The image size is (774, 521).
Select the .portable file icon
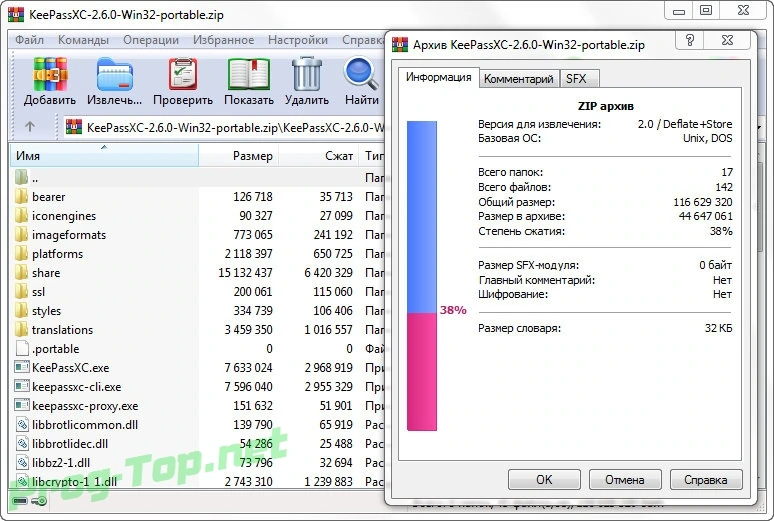(x=22, y=349)
